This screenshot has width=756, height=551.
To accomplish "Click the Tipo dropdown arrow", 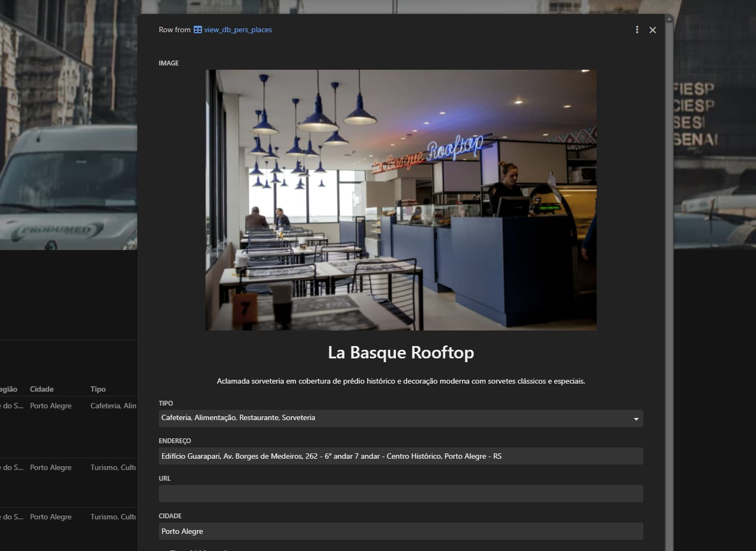I will [636, 418].
